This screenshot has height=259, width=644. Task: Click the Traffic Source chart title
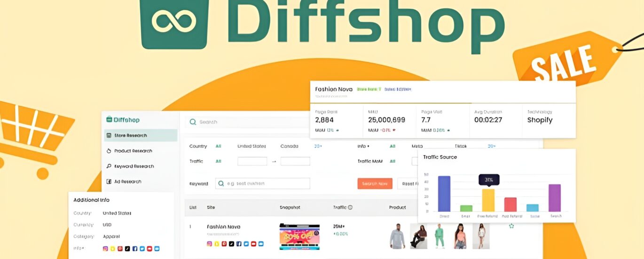[x=440, y=157]
